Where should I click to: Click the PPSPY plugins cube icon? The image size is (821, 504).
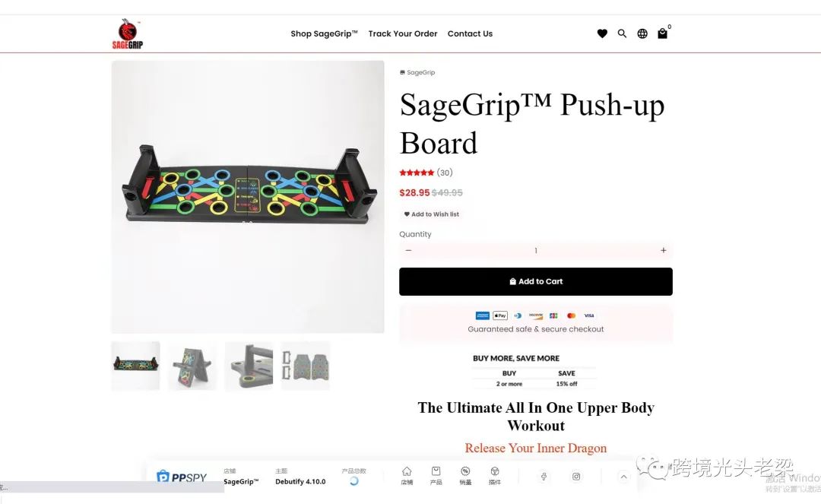coord(494,475)
